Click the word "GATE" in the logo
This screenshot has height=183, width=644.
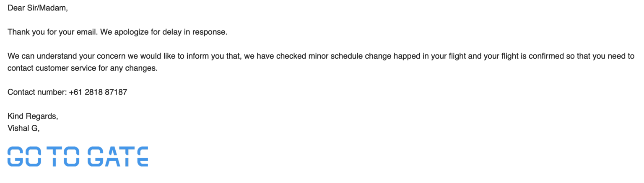[x=117, y=157]
